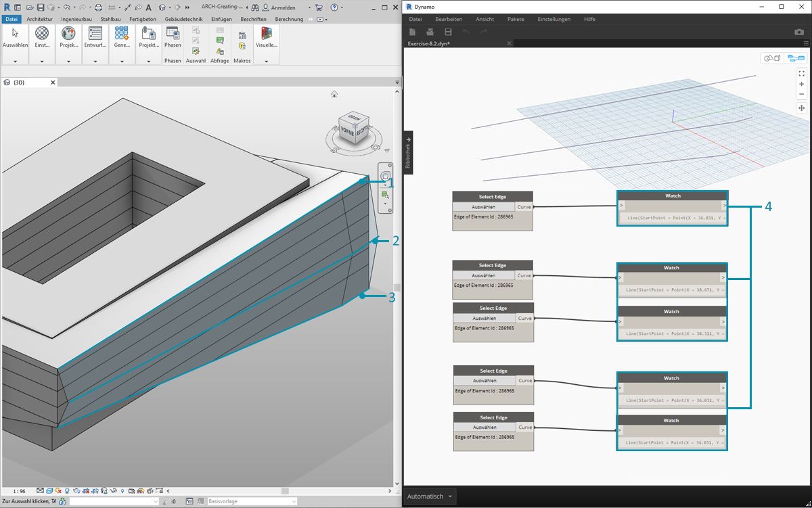
Task: Open a file from Revit quick access toolbar
Action: pyautogui.click(x=30, y=7)
